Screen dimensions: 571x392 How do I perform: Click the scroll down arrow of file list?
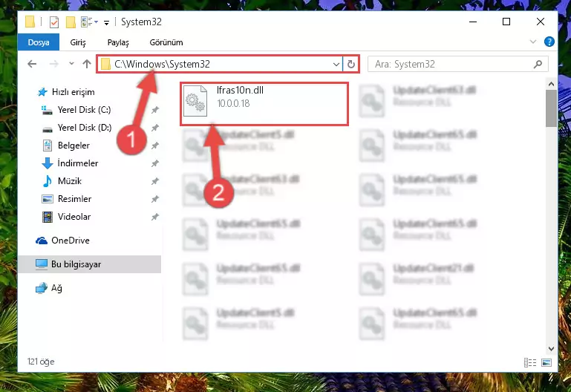(551, 349)
